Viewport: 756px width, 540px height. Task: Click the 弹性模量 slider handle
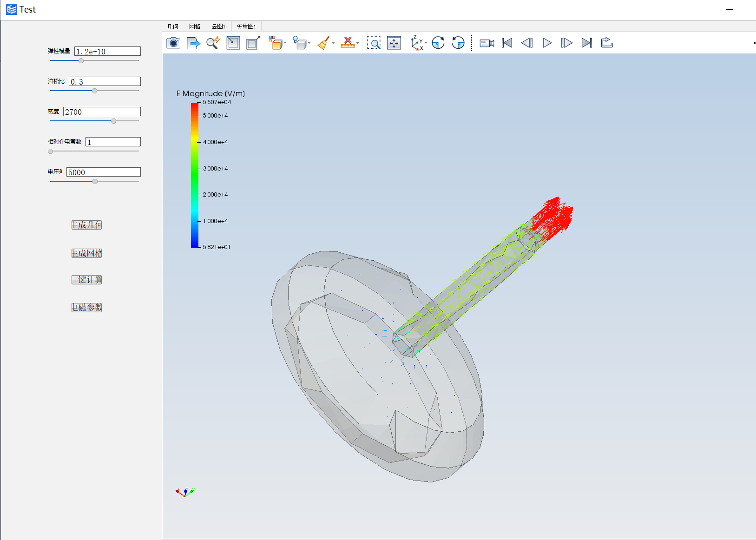point(81,60)
